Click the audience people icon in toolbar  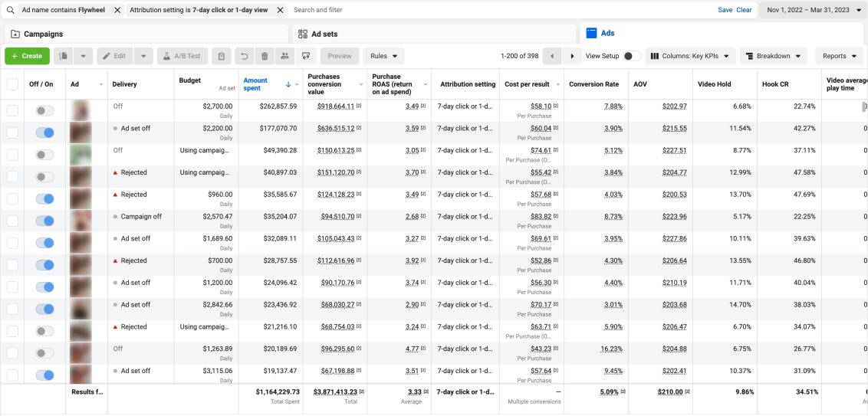coord(285,56)
